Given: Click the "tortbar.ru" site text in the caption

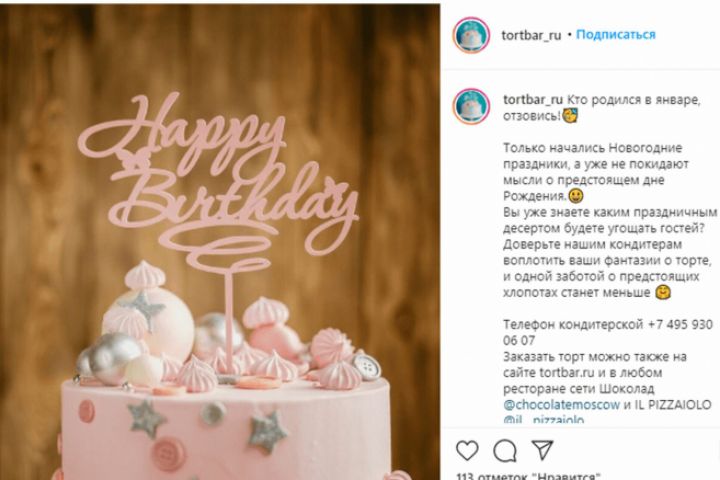Looking at the screenshot, I should (x=574, y=372).
